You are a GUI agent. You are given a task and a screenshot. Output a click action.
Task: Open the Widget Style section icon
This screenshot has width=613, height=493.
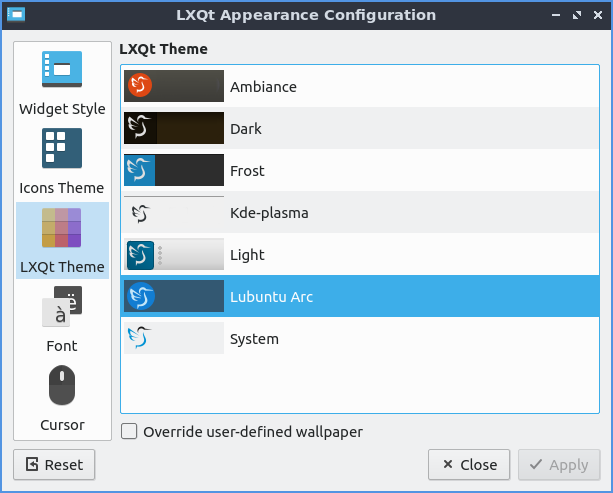62,69
